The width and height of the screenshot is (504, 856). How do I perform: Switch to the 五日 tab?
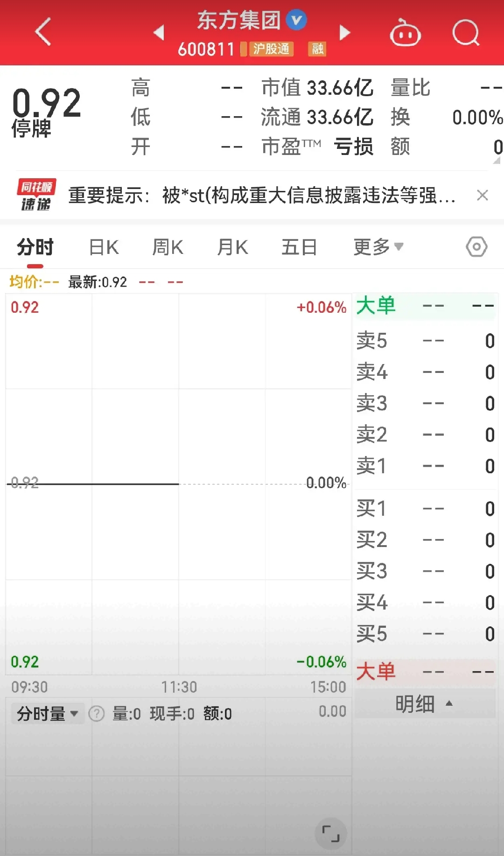[299, 247]
